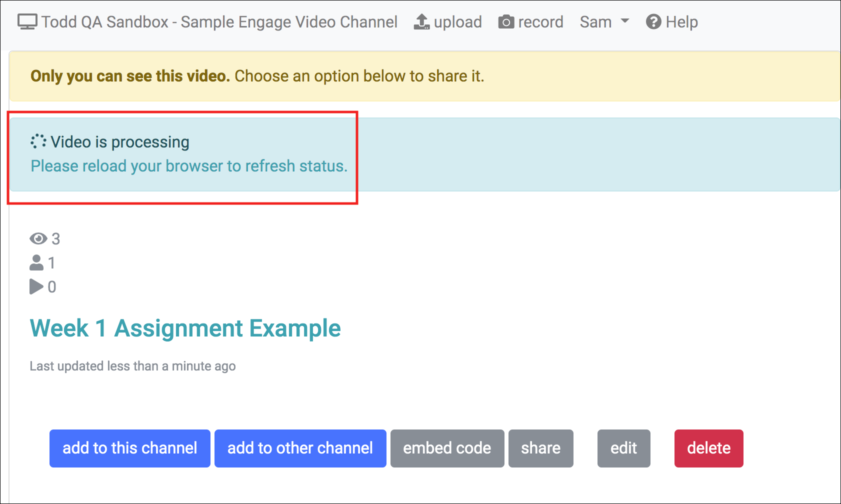Open Help via the question mark icon
The image size is (841, 504).
[653, 21]
